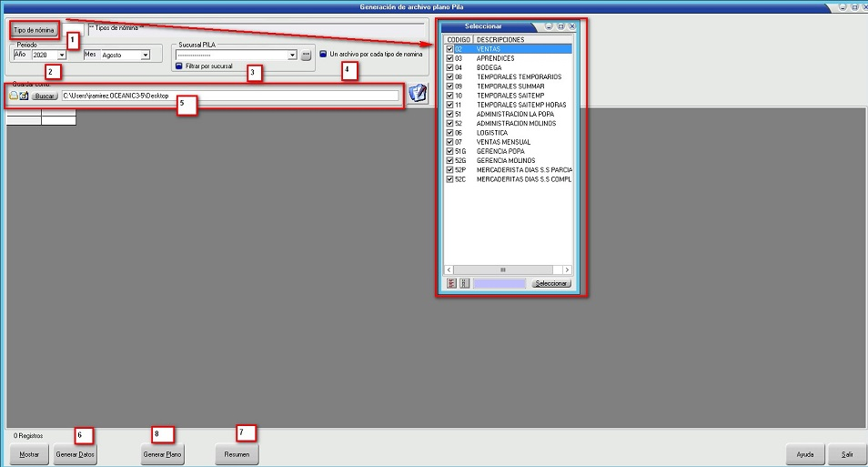The image size is (868, 467).
Task: Click the Generar Plano button
Action: point(164,453)
